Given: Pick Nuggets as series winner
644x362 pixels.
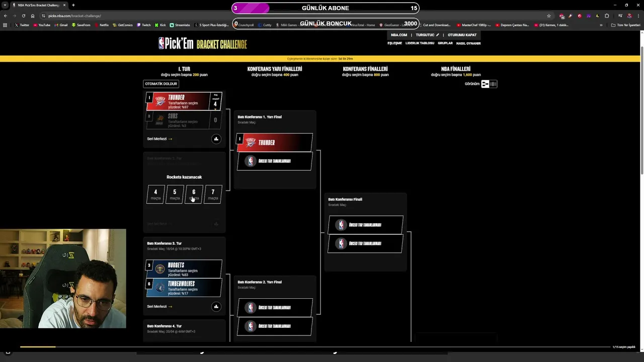Looking at the screenshot, I should (184, 268).
